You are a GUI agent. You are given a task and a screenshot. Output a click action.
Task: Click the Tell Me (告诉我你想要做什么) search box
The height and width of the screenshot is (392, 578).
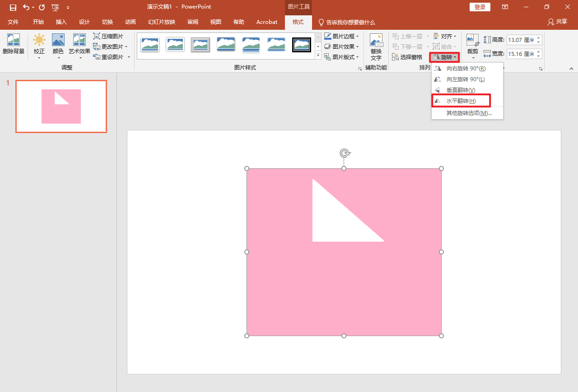pyautogui.click(x=347, y=22)
